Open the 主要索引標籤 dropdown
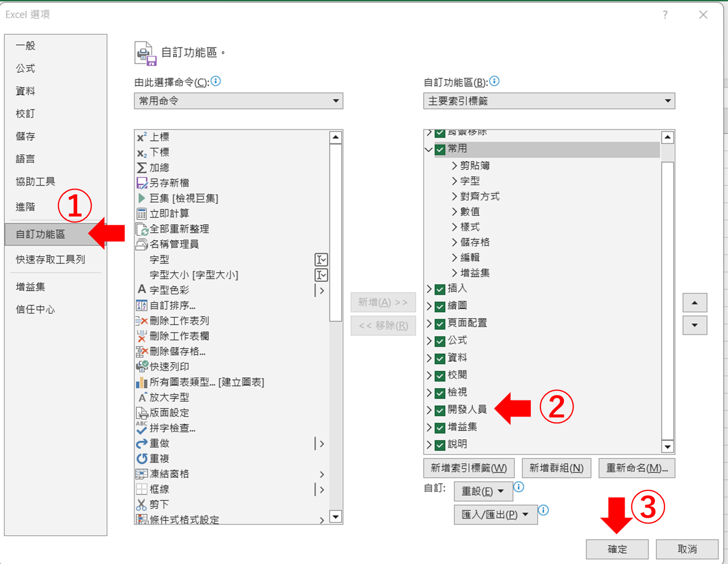The height and width of the screenshot is (564, 728). tap(549, 101)
